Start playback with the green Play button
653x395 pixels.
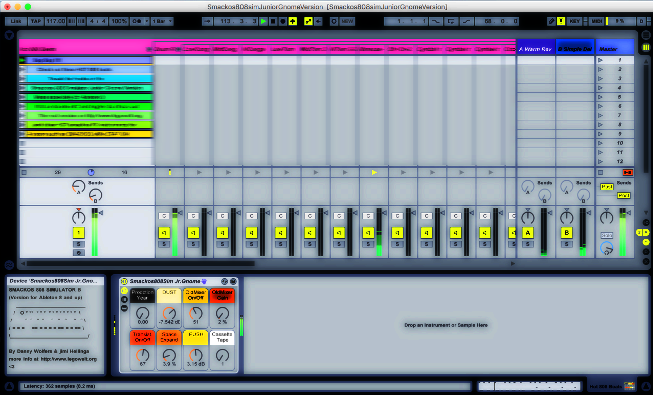(263, 21)
